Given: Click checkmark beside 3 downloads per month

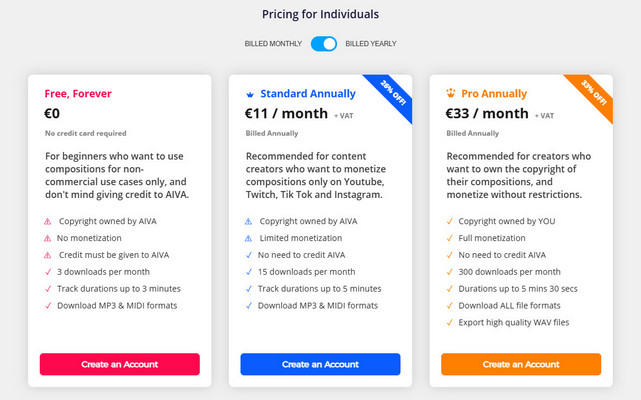Looking at the screenshot, I should pos(48,272).
